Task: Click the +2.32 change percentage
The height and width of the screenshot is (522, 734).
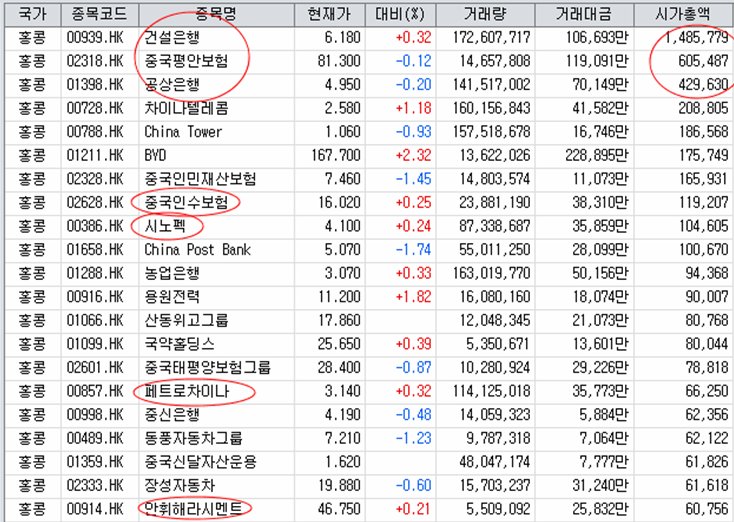Action: [x=413, y=155]
